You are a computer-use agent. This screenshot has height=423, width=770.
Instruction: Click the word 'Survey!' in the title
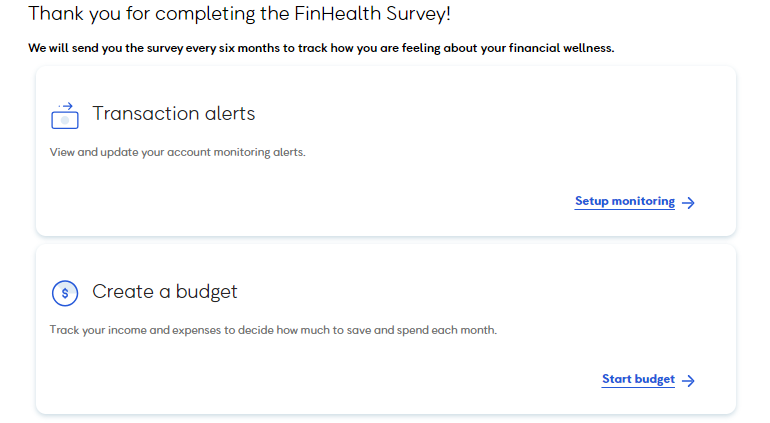415,15
